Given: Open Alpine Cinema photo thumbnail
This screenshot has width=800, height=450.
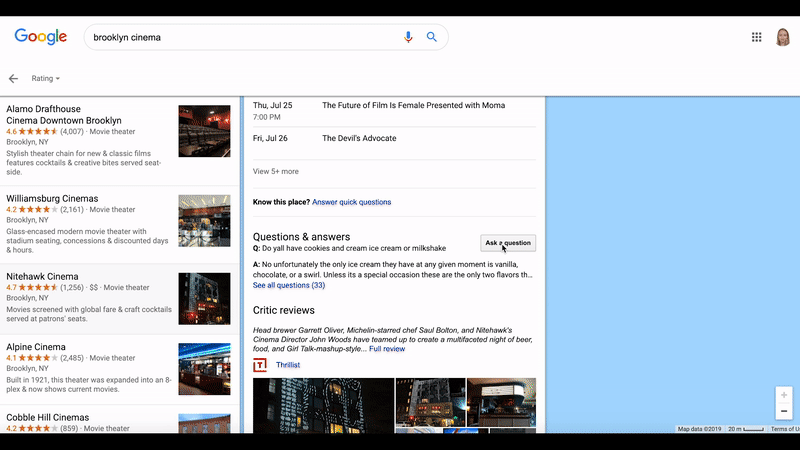Looking at the screenshot, I should click(204, 369).
